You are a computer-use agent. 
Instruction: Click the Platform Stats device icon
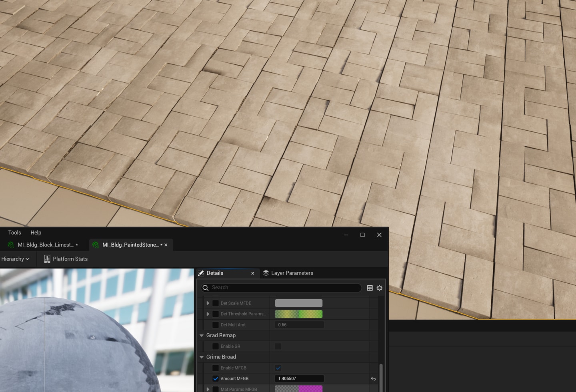(x=47, y=259)
